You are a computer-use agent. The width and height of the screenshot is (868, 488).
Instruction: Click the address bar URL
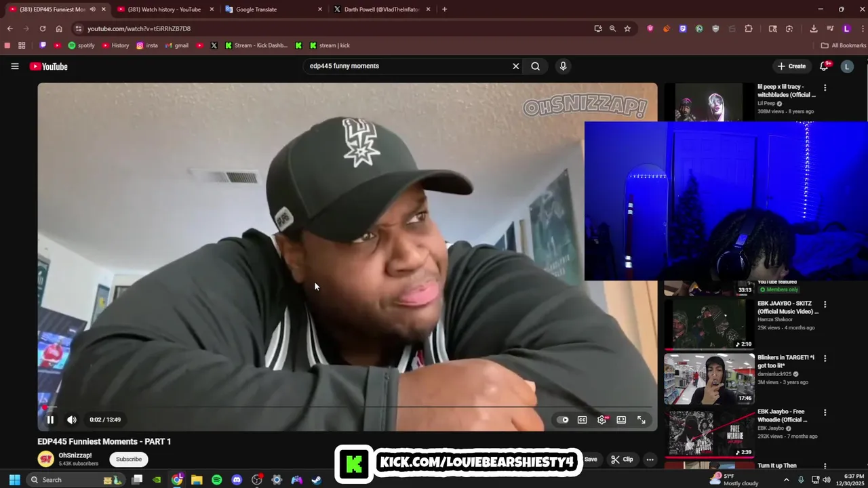(139, 28)
